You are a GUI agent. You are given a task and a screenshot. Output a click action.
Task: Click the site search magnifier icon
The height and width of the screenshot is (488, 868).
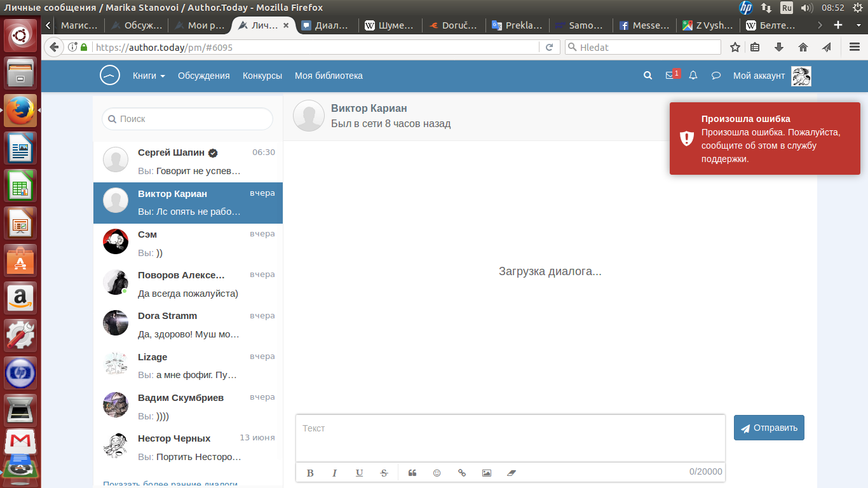pos(648,75)
